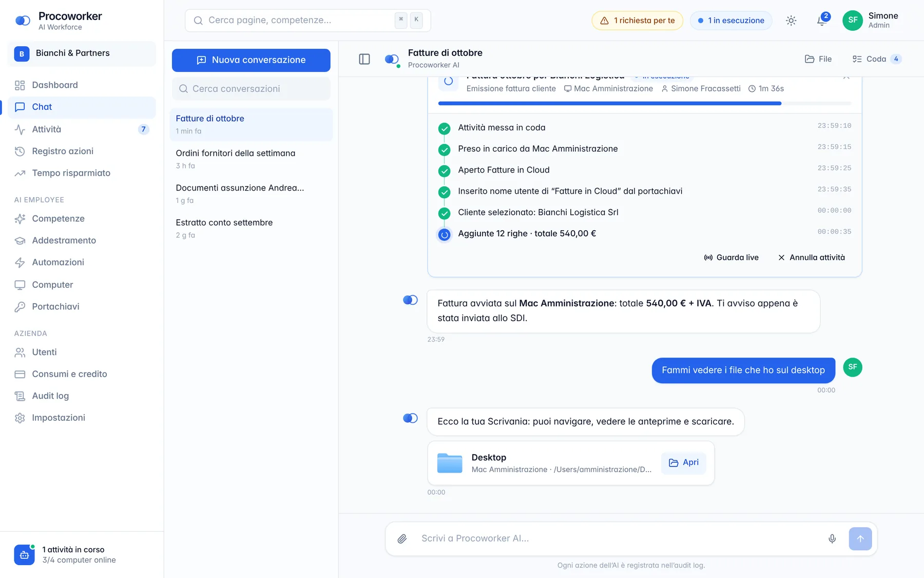Viewport: 924px width, 578px height.
Task: Click the 1 in esecuzione status pill
Action: [731, 21]
